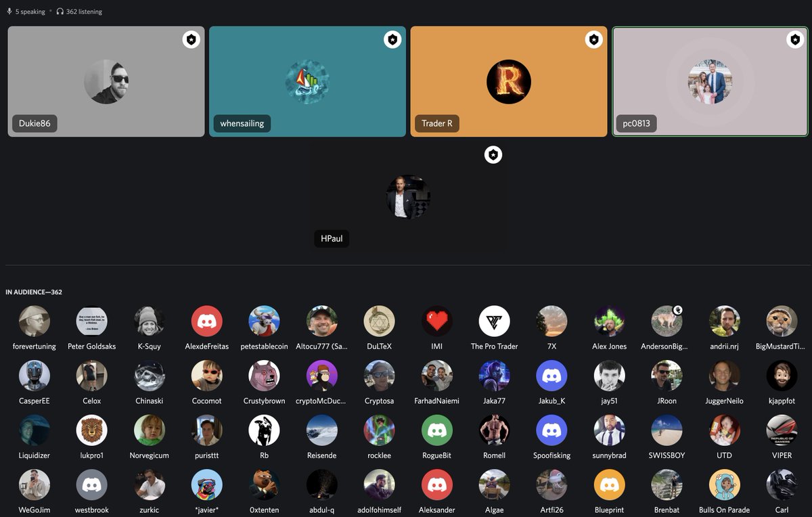
Task: Click the sunnybrad username
Action: click(x=610, y=456)
